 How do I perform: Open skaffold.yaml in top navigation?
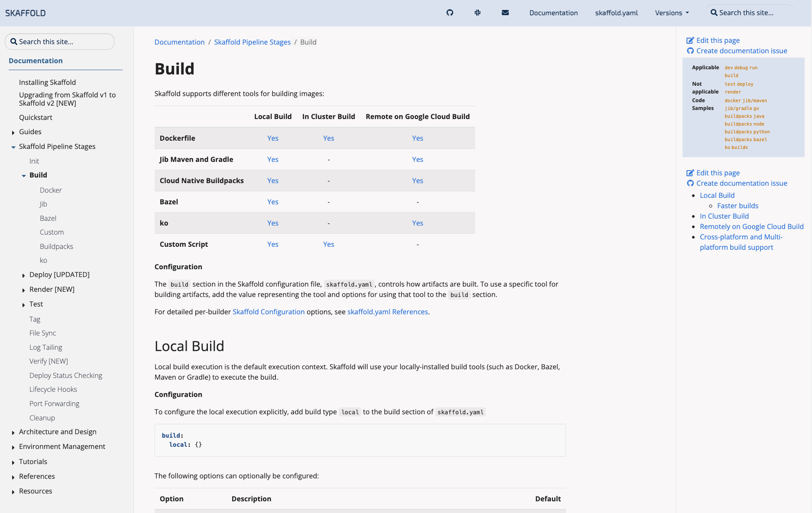coord(616,13)
